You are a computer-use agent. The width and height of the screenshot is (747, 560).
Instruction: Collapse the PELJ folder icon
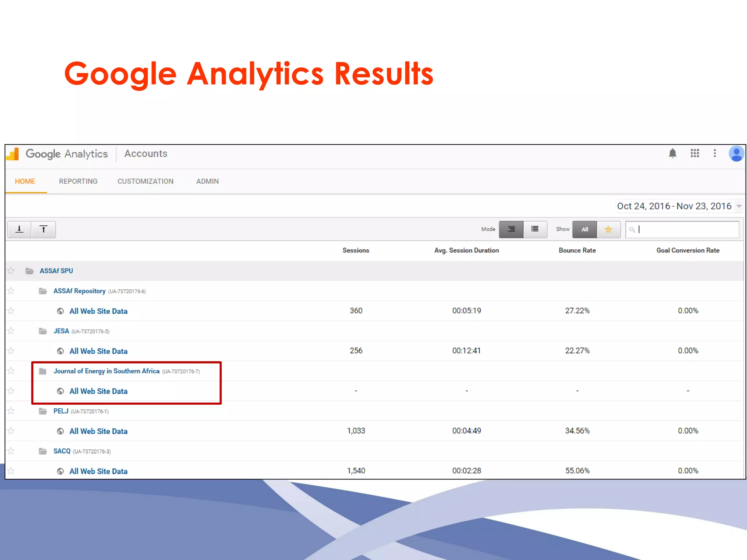click(x=43, y=411)
